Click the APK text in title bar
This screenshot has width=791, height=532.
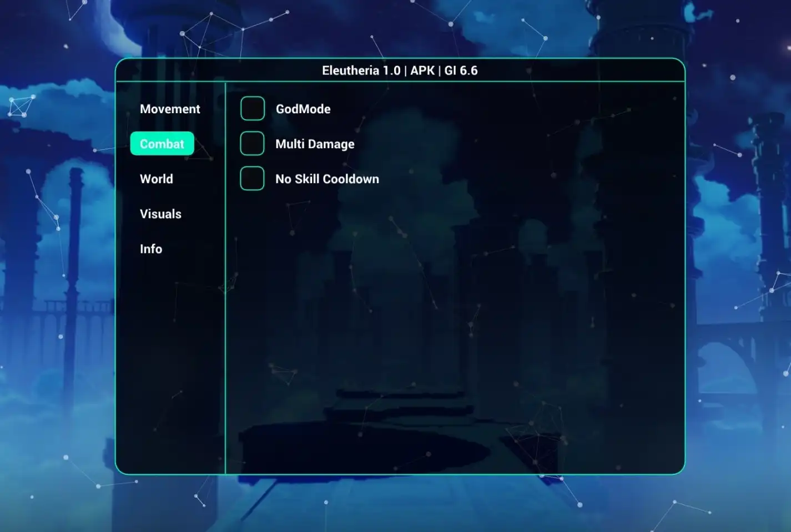pyautogui.click(x=422, y=70)
